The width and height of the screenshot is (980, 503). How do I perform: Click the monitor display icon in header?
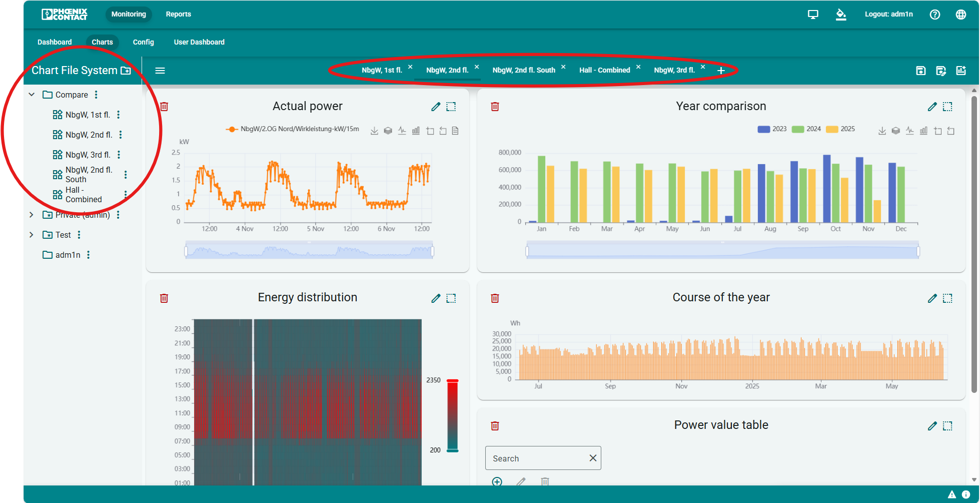click(x=813, y=15)
